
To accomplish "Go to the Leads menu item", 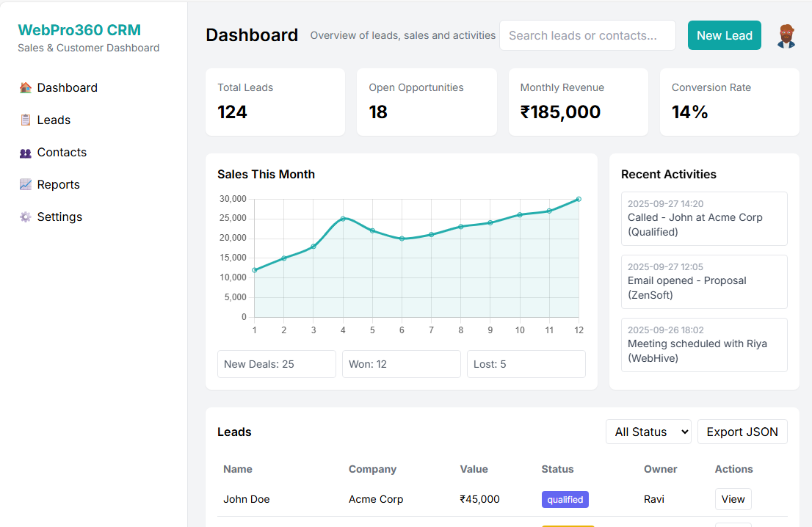I will point(54,120).
